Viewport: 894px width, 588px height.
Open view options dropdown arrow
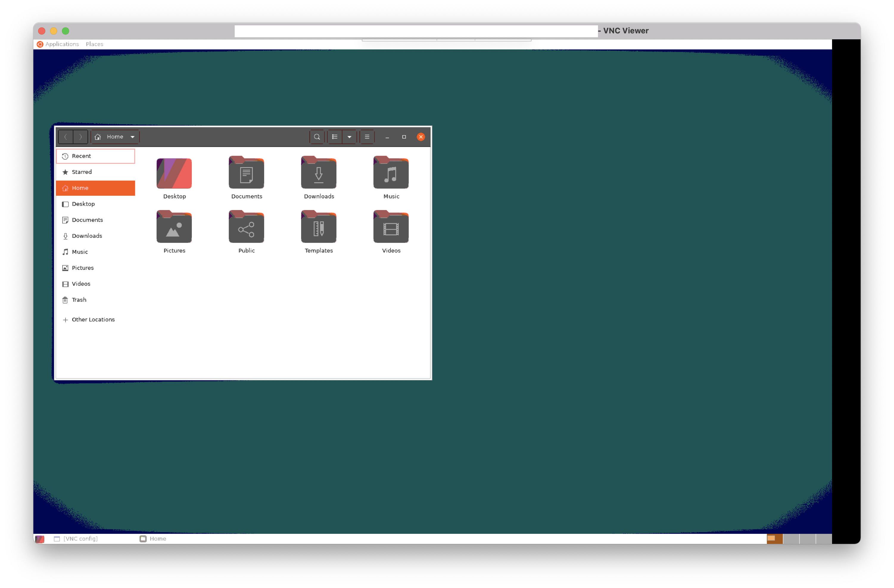point(349,137)
